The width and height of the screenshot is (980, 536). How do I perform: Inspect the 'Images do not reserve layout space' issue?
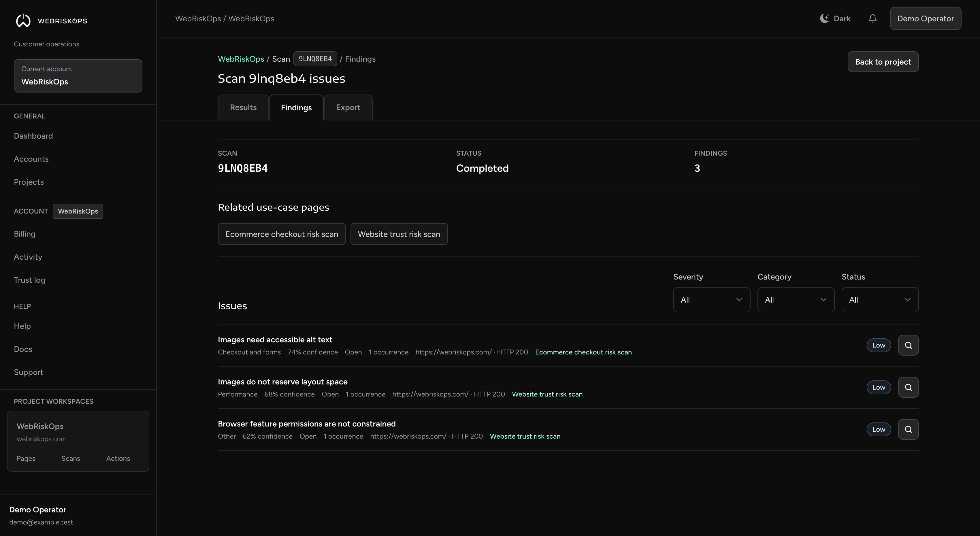coord(908,387)
